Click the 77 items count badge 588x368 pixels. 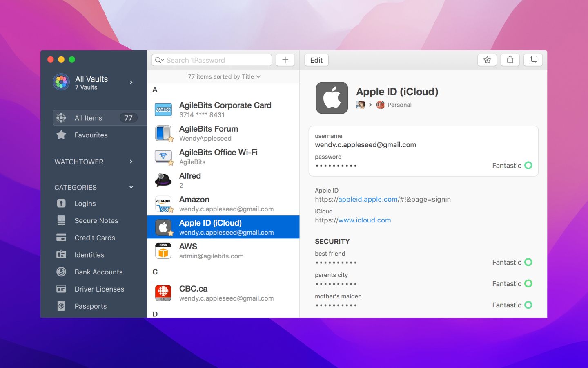[x=129, y=118]
